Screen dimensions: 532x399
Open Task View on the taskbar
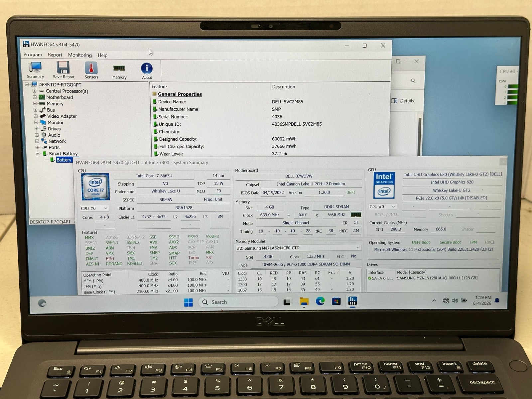[x=287, y=302]
